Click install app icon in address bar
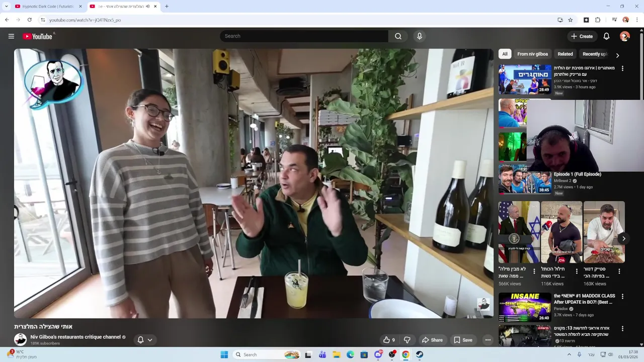The image size is (644, 362). [x=560, y=20]
